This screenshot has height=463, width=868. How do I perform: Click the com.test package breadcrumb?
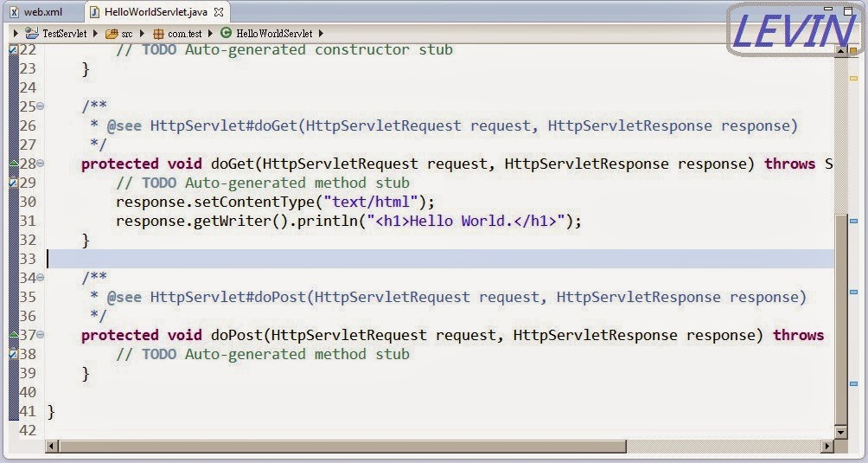tap(185, 34)
